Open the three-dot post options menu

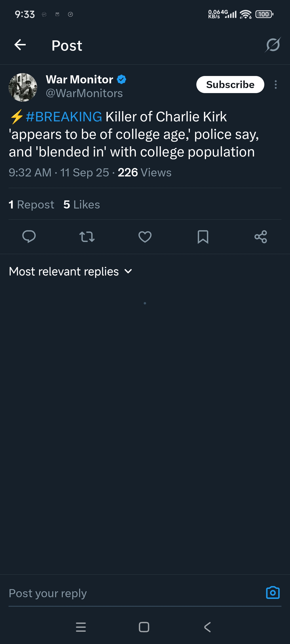pyautogui.click(x=275, y=85)
